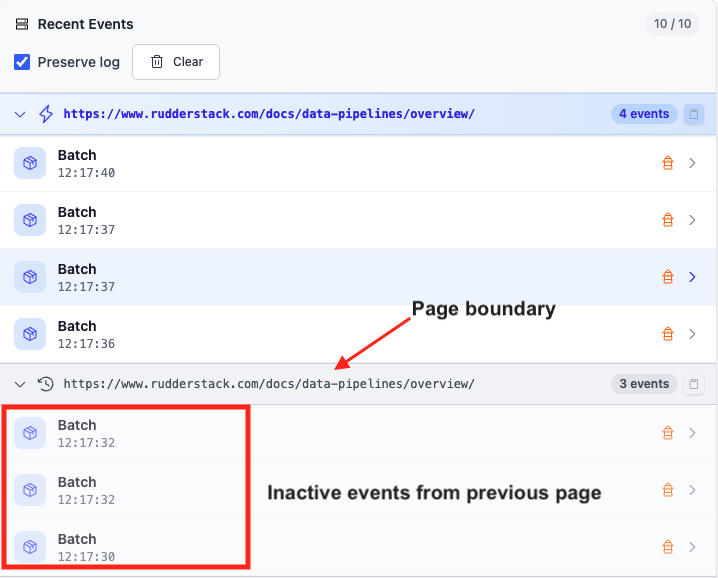Click orange lighthouse icon on highlighted Batch 12:17:37

(668, 277)
